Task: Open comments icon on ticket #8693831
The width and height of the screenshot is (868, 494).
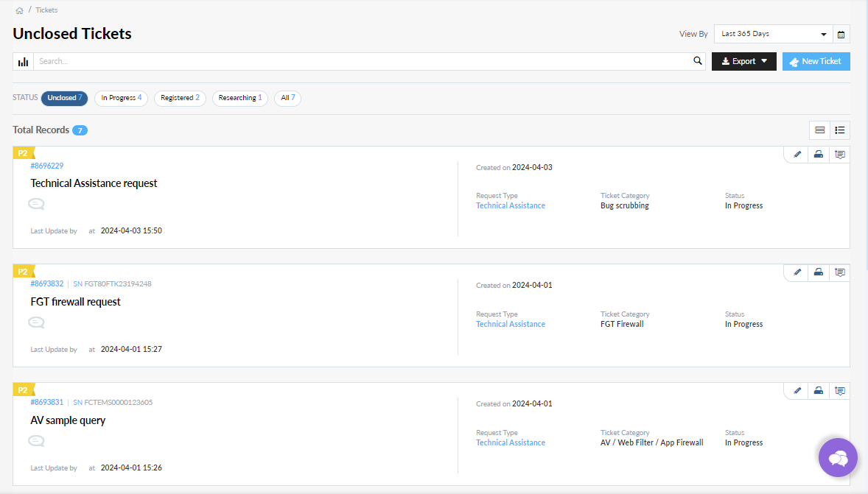Action: click(x=840, y=390)
